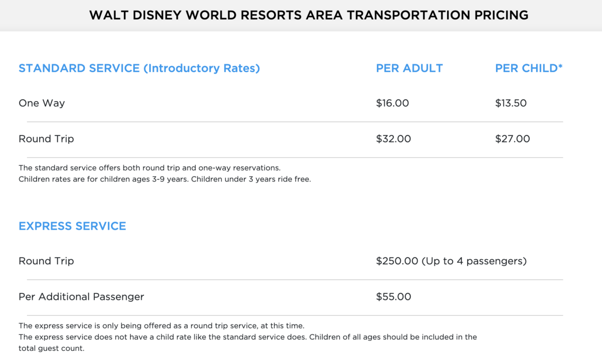Click the 'Up to 4 passengers' text

(x=474, y=261)
